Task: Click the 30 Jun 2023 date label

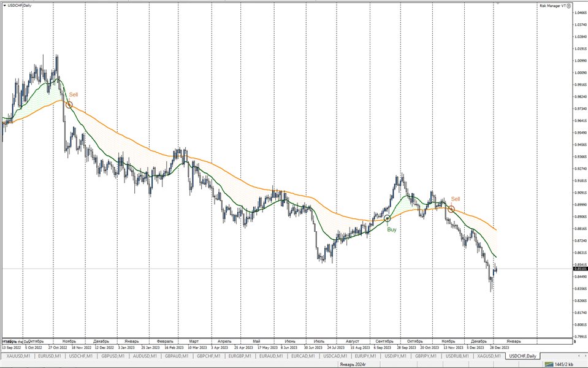Action: (x=313, y=347)
